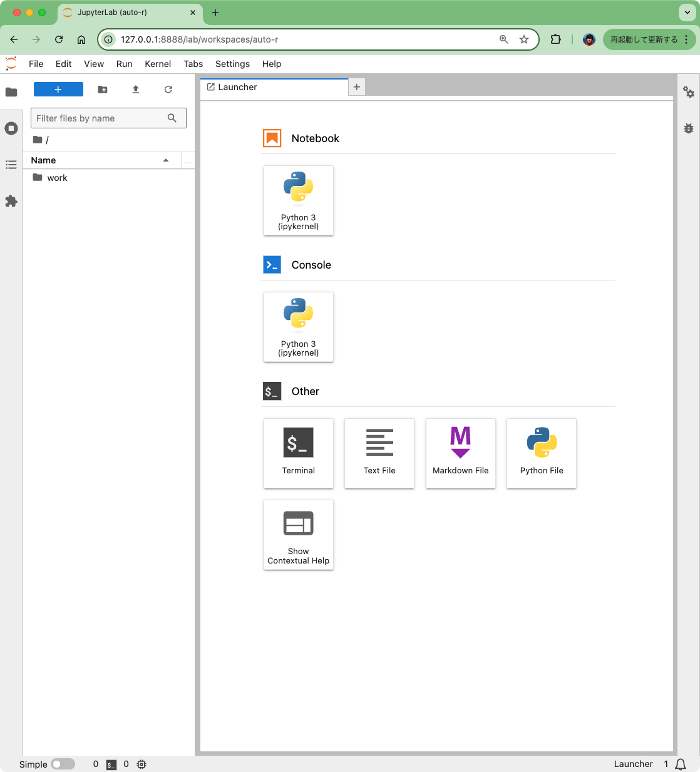Image resolution: width=700 pixels, height=772 pixels.
Task: Create a new folder in file browser
Action: [103, 90]
